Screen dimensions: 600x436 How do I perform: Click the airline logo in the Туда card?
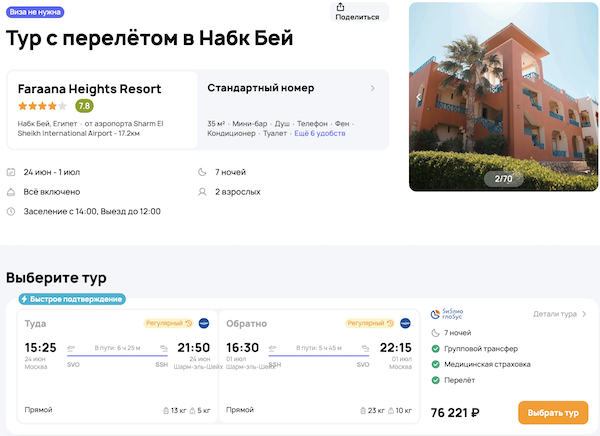click(203, 324)
